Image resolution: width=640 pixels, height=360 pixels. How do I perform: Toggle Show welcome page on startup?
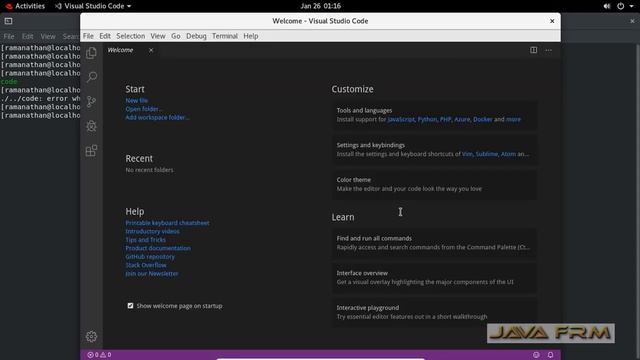coord(130,306)
